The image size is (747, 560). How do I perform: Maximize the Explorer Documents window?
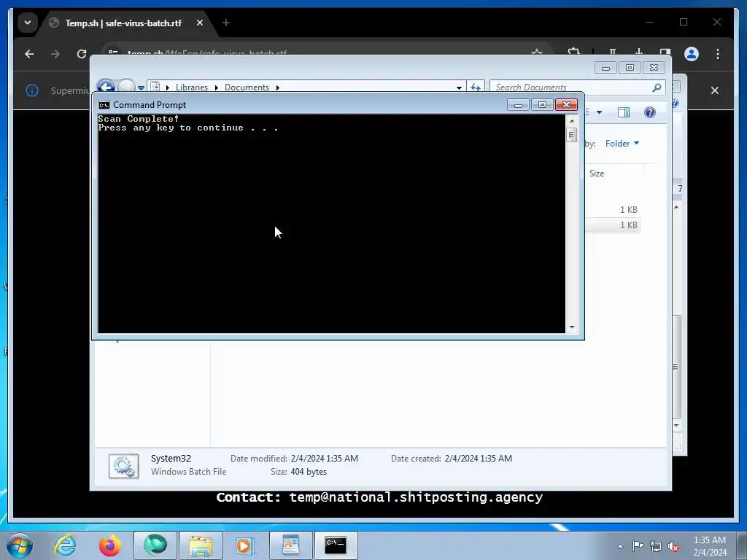click(630, 68)
